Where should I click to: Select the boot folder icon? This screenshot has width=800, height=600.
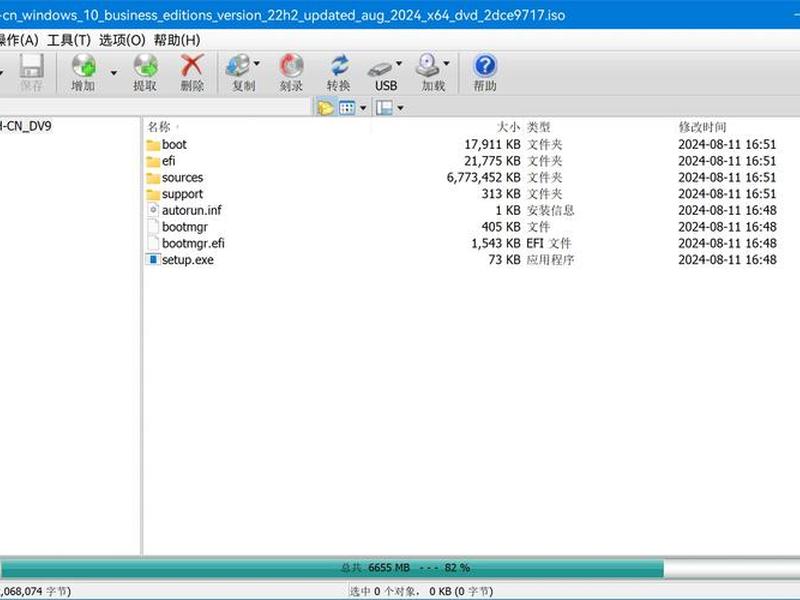click(153, 145)
